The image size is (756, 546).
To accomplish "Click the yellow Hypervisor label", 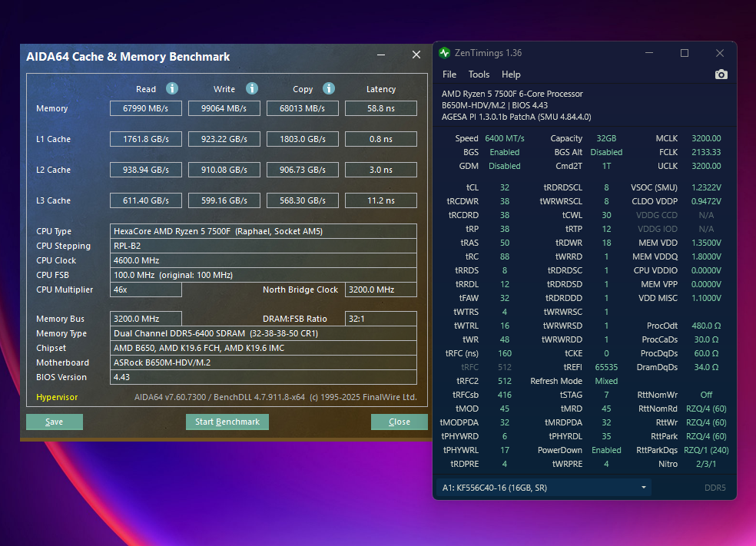I will pos(57,397).
